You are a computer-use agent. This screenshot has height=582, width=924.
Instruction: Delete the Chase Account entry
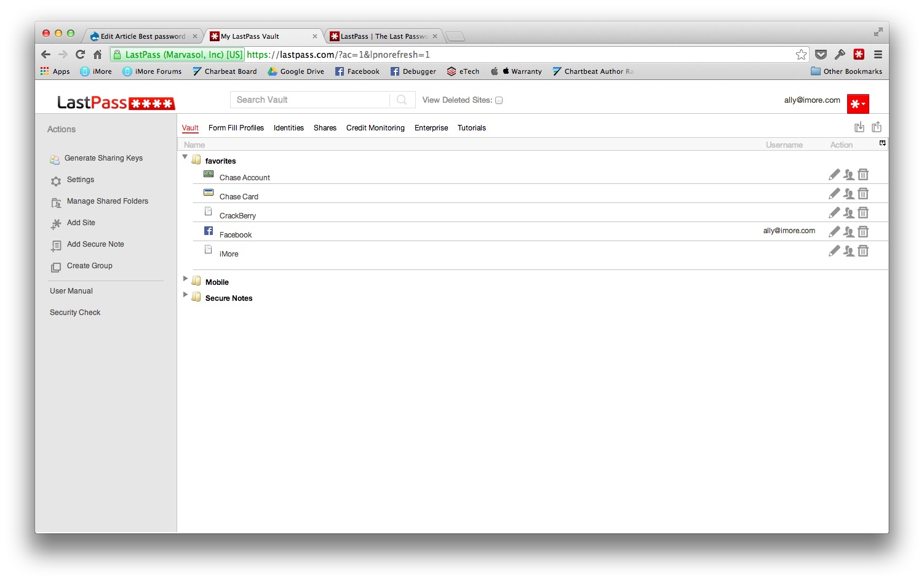coord(863,175)
